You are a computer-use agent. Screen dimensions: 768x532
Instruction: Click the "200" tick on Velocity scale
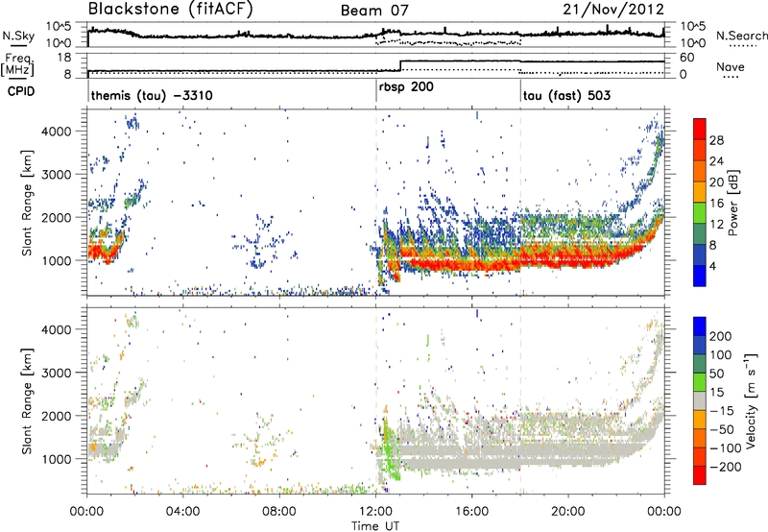click(x=721, y=336)
